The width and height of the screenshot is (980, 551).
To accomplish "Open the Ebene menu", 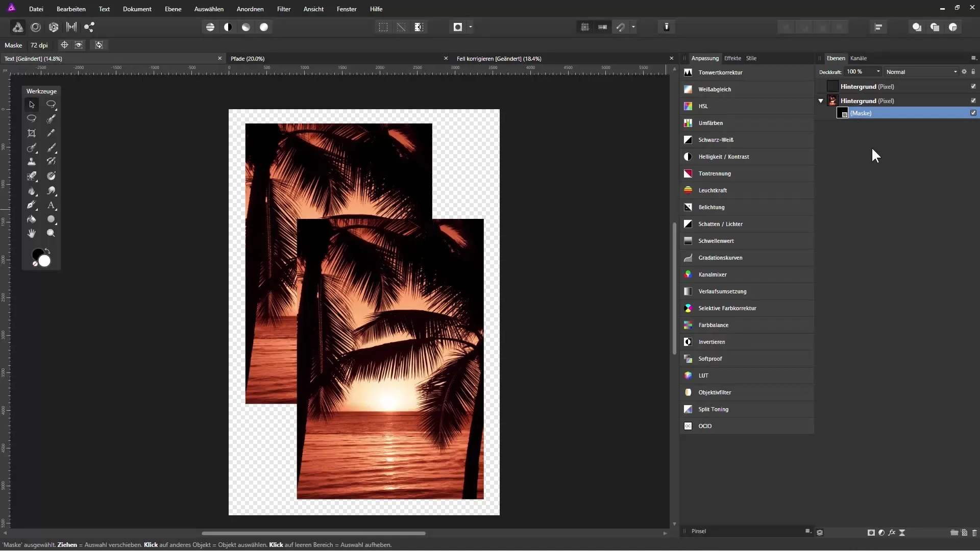I will pos(173,9).
